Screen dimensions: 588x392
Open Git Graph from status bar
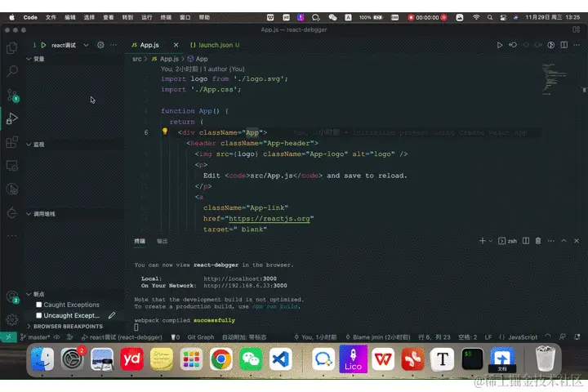(x=201, y=337)
